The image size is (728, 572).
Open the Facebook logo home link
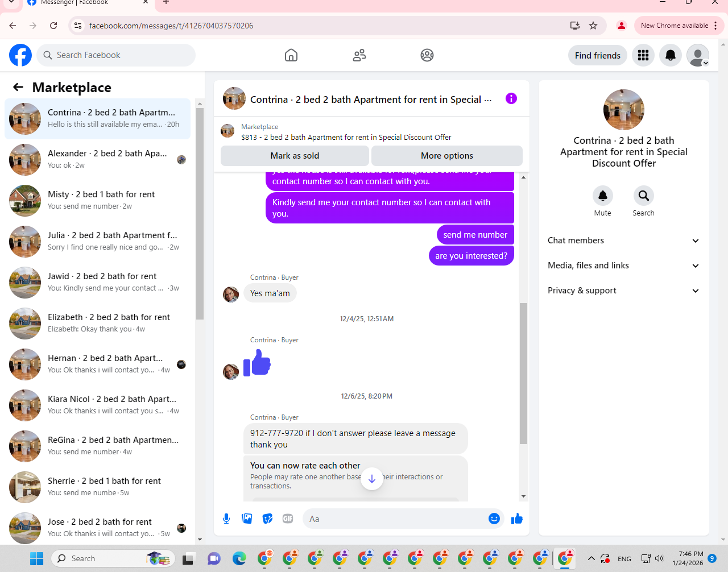(x=20, y=55)
